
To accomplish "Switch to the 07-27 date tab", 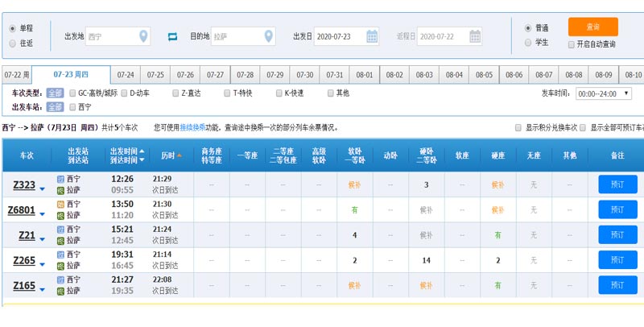I will (215, 75).
